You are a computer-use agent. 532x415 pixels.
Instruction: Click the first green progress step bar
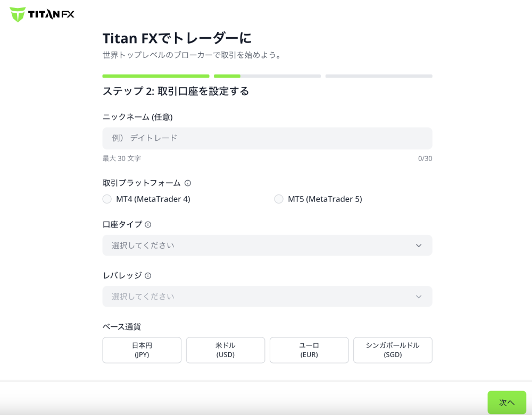155,76
